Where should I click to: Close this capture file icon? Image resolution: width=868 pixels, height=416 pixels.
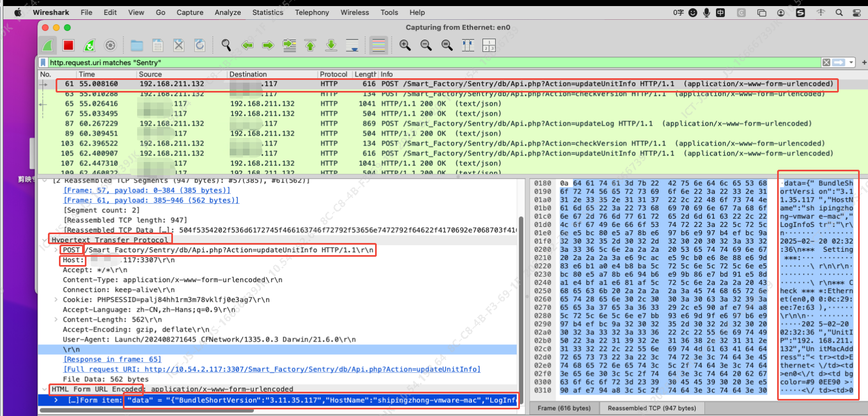(x=179, y=45)
